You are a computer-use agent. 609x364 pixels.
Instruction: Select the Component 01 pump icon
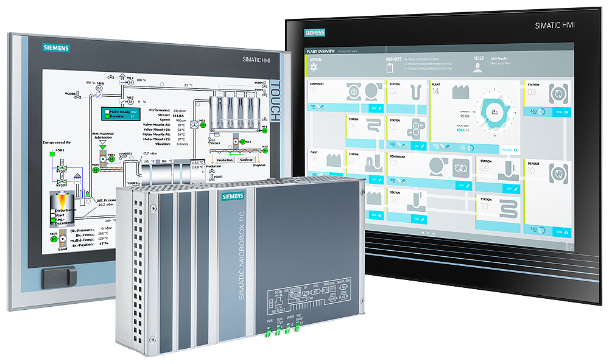(373, 93)
